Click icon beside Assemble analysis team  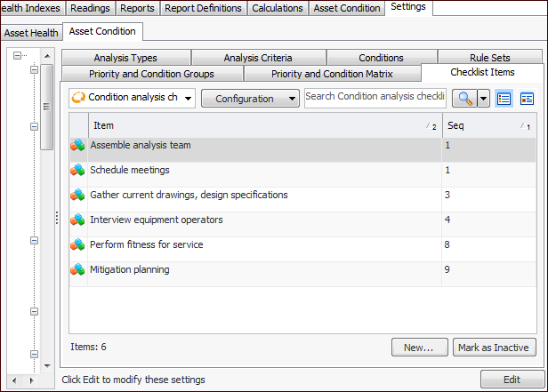coord(77,145)
